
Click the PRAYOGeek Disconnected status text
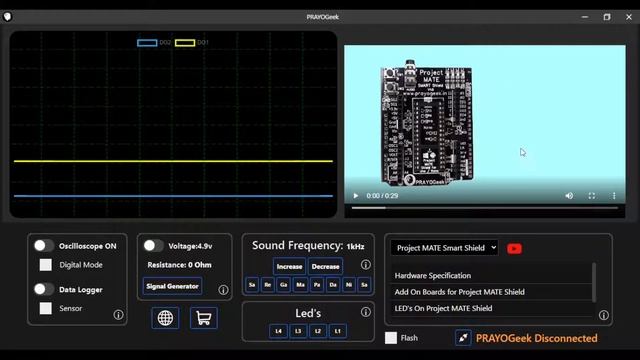pos(536,338)
